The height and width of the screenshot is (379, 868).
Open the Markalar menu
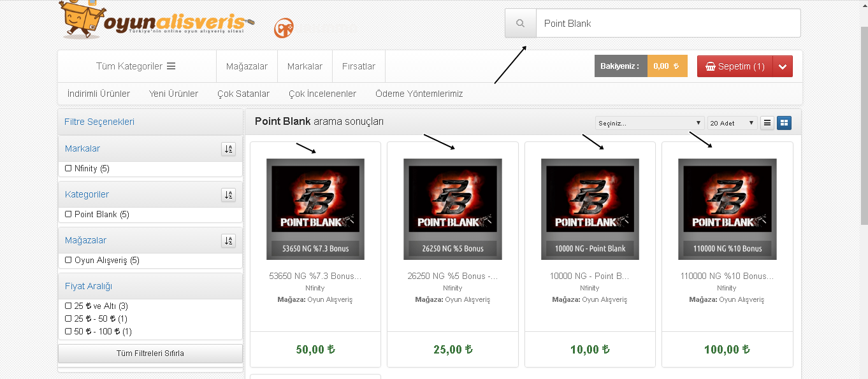[305, 66]
